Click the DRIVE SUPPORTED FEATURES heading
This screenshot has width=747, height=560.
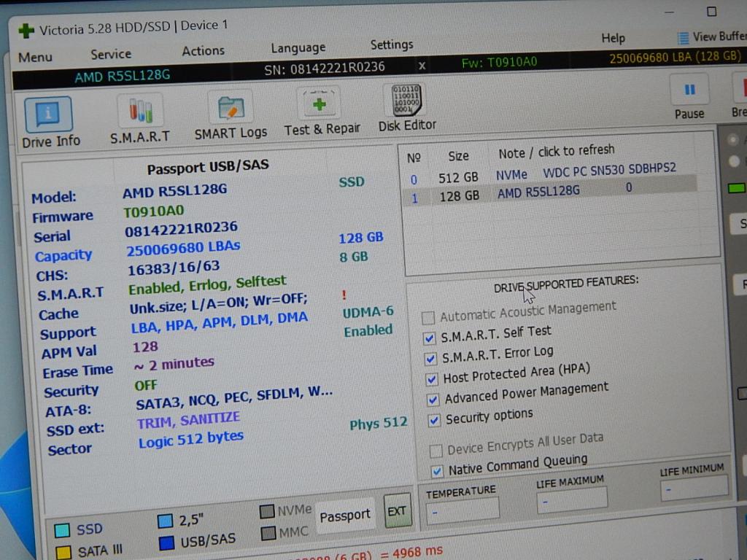tap(566, 284)
